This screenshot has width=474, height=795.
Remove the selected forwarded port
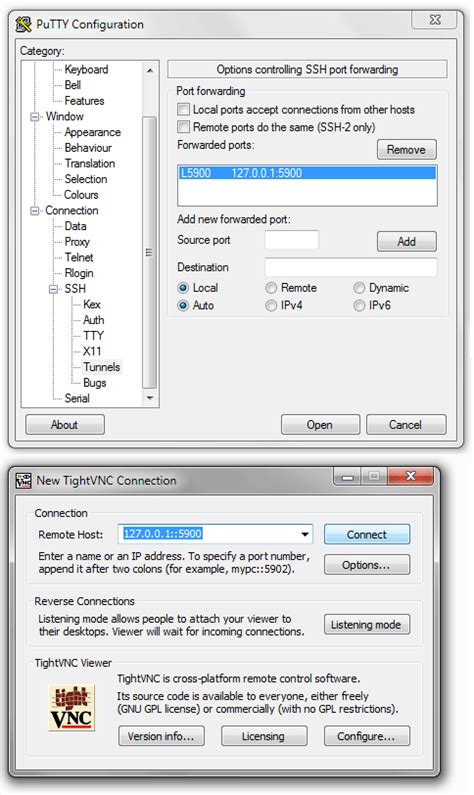coord(407,150)
